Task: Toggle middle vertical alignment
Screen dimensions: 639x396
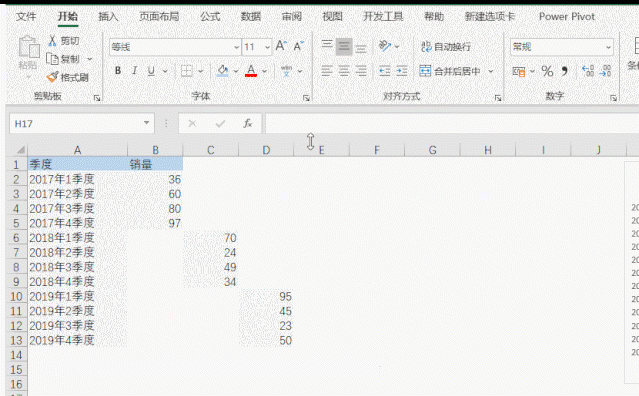Action: tap(344, 47)
